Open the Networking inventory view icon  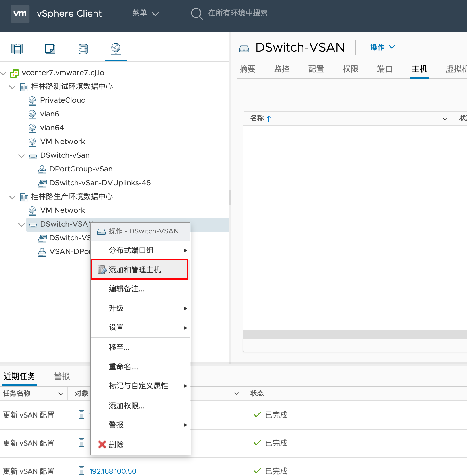116,49
